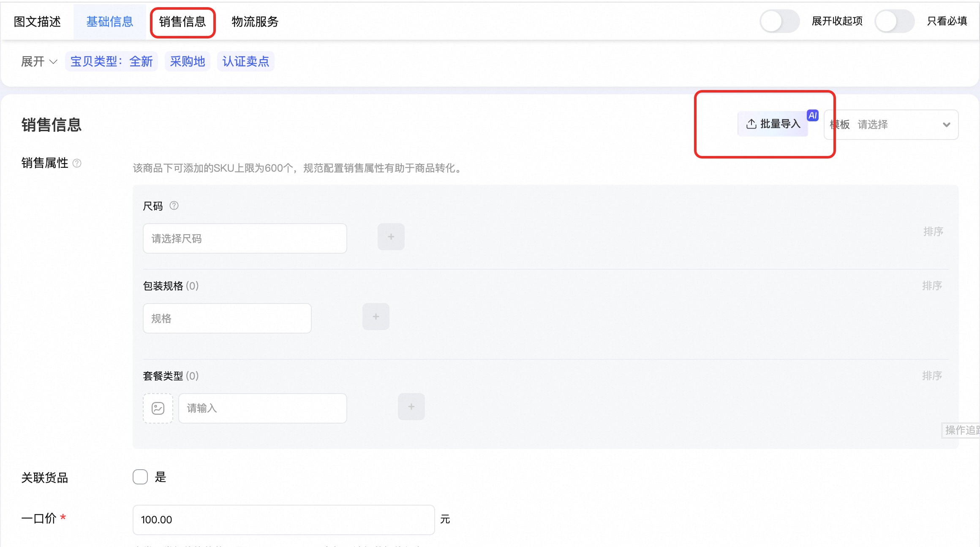The image size is (980, 547).
Task: Click the 宝贝类型：全新 tag
Action: 112,62
